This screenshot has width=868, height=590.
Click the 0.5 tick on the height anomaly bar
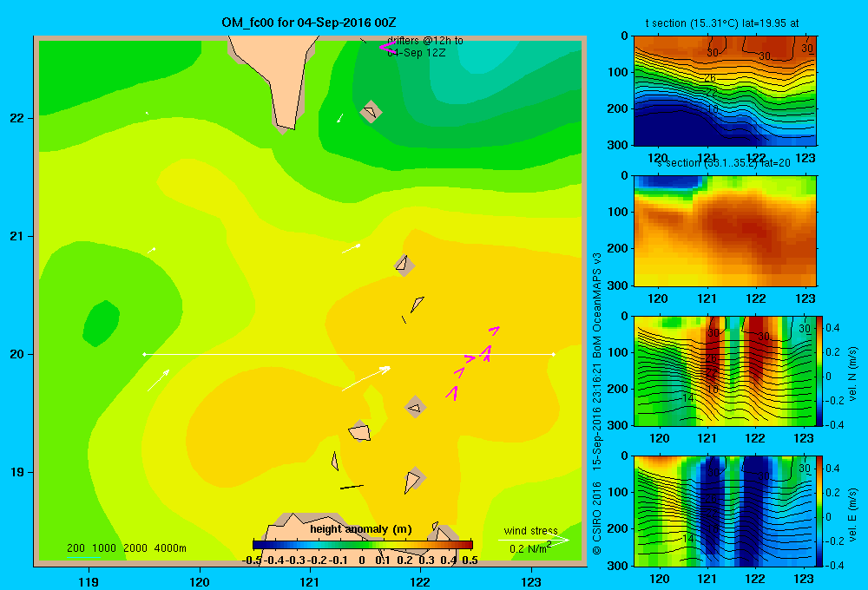[x=470, y=560]
